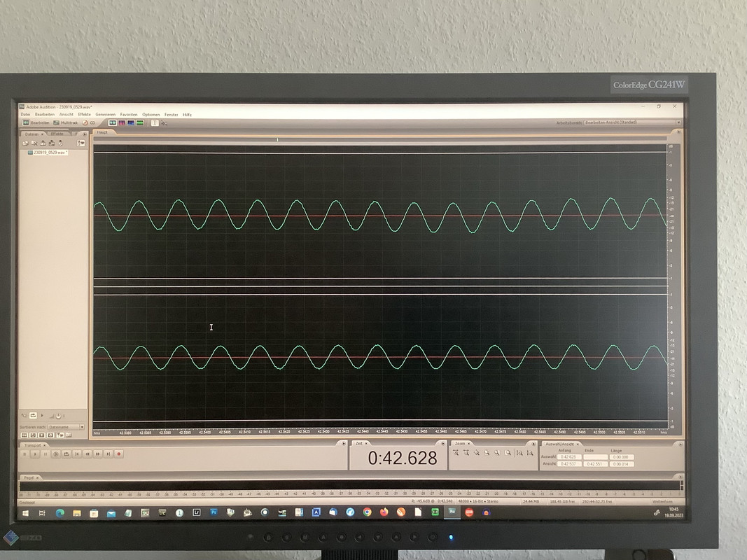Select file 230919_0529.wav in list
The width and height of the screenshot is (747, 560).
coord(48,153)
